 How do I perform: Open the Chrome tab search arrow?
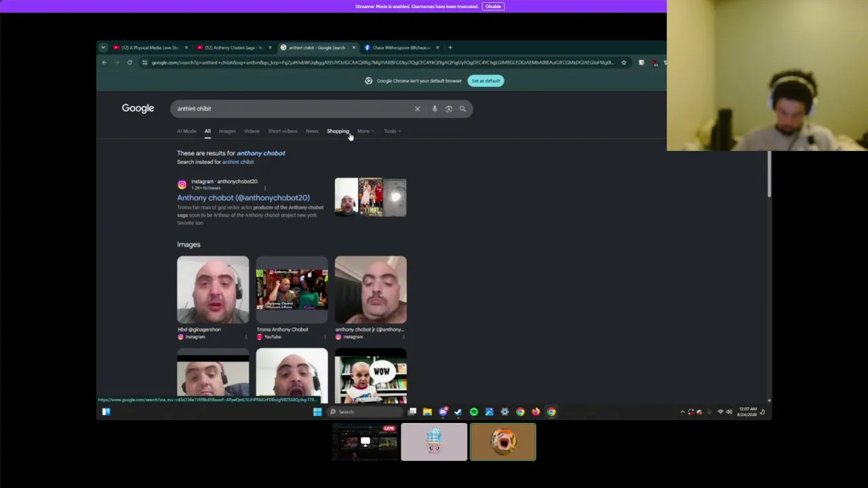click(103, 47)
